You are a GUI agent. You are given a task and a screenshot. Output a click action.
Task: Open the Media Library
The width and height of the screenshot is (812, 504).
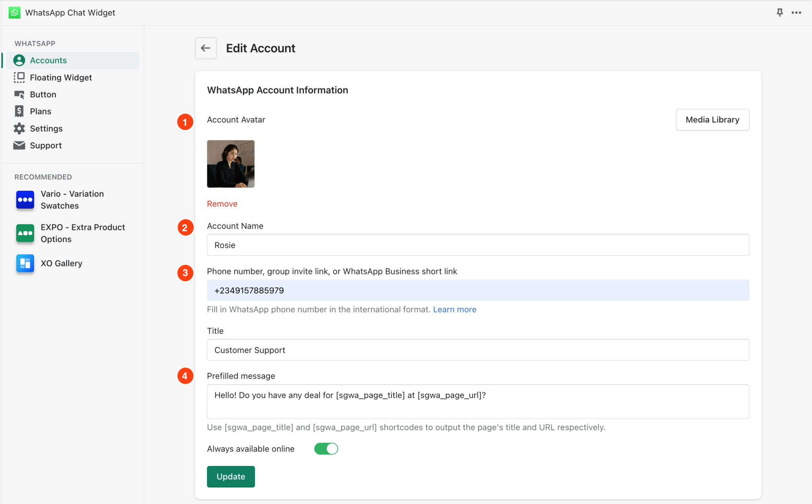712,120
